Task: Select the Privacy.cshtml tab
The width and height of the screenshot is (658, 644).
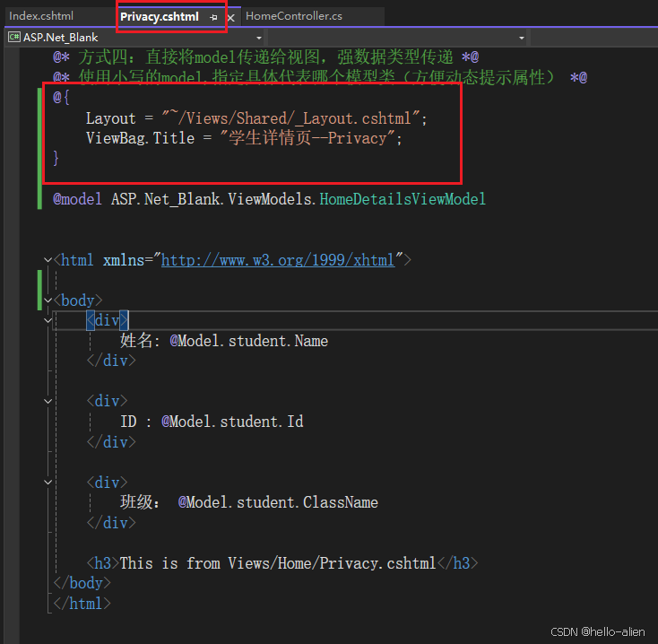Action: tap(160, 17)
